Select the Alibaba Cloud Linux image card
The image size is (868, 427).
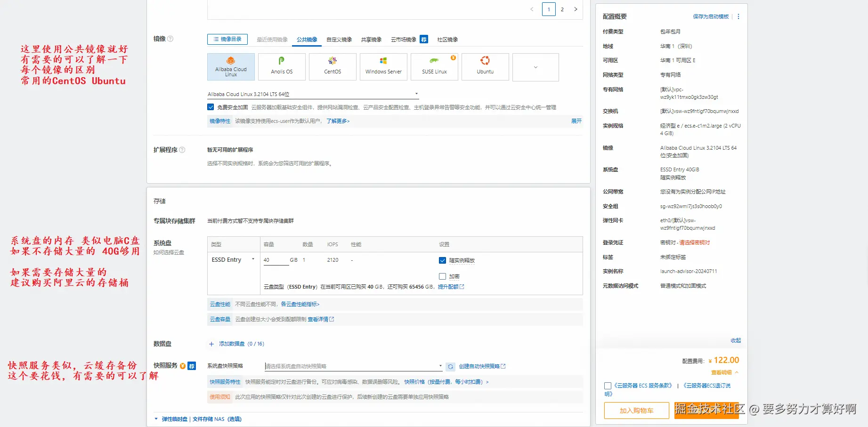[x=231, y=67]
